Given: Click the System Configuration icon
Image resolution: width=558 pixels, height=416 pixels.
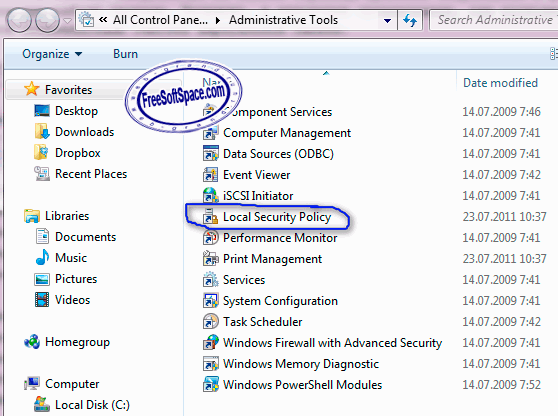Looking at the screenshot, I should point(211,301).
